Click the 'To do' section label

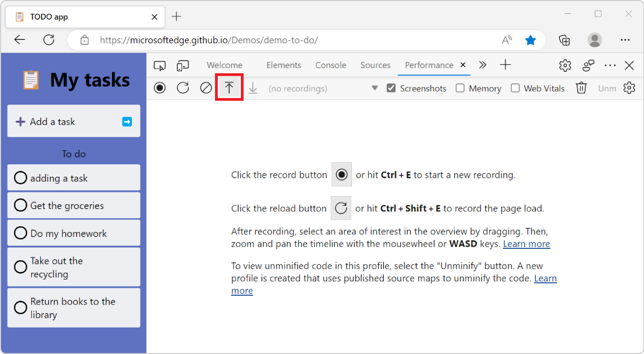click(x=74, y=154)
